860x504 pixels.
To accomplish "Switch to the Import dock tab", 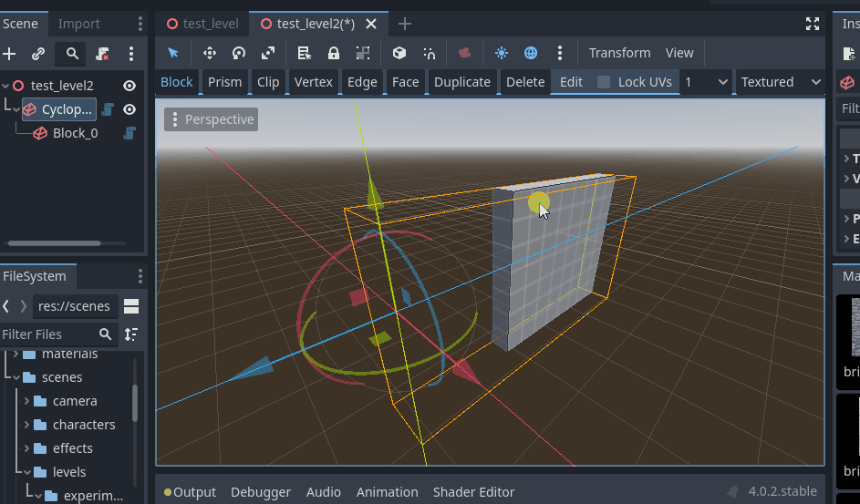I will pyautogui.click(x=79, y=24).
